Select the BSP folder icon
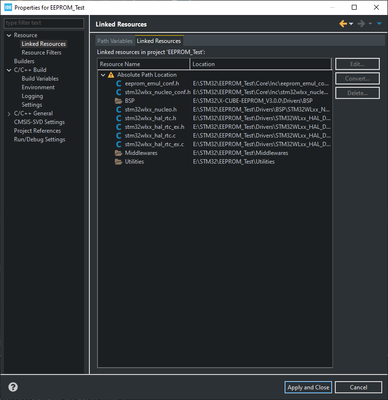The width and height of the screenshot is (388, 400). (118, 101)
